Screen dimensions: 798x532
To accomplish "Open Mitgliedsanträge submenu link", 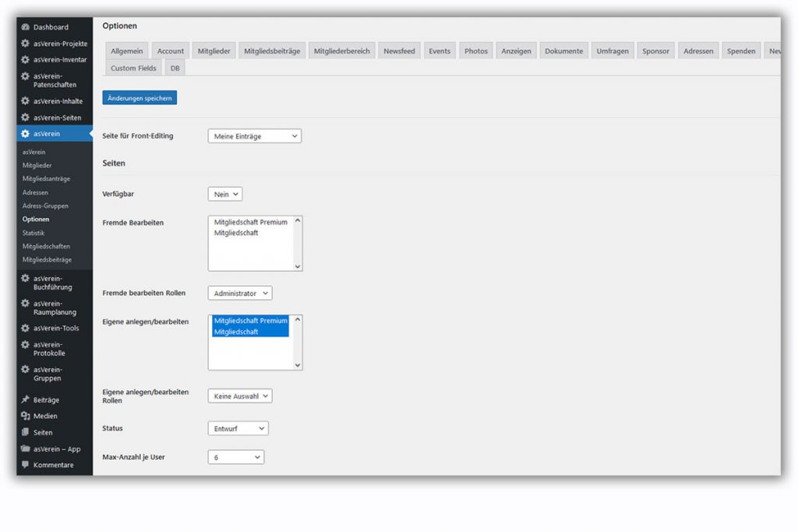I will click(46, 179).
